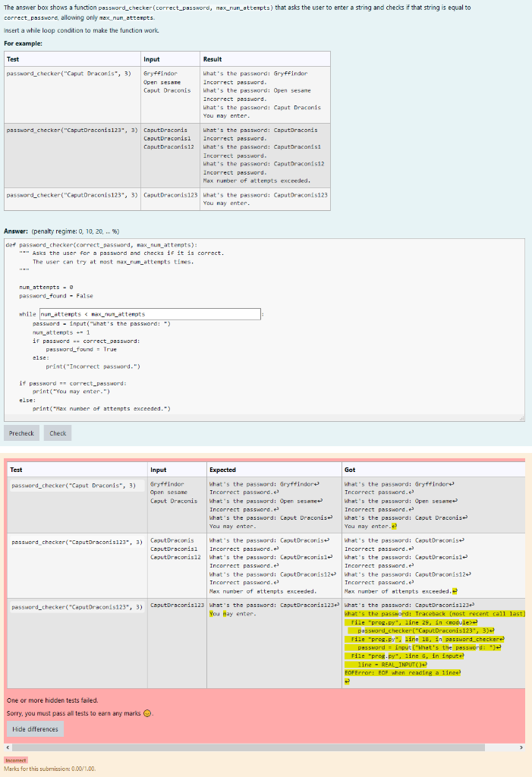
Task: Click 'EOFError: EOF when reading a line' text
Action: tap(402, 672)
